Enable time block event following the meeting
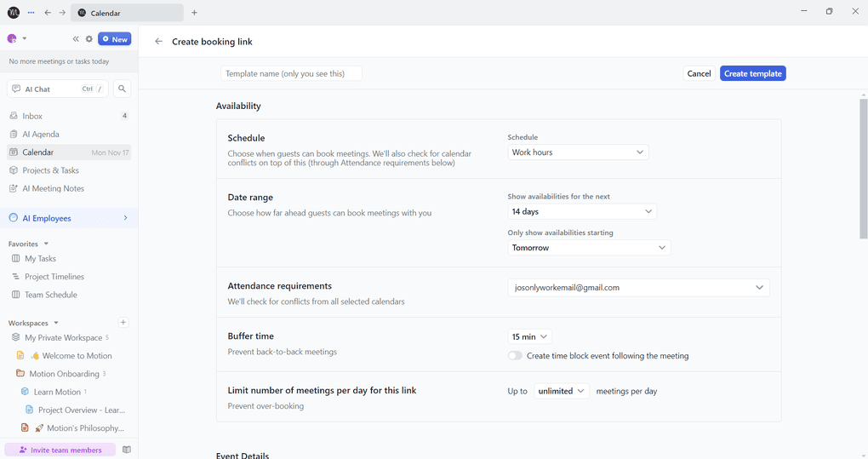 [x=515, y=356]
